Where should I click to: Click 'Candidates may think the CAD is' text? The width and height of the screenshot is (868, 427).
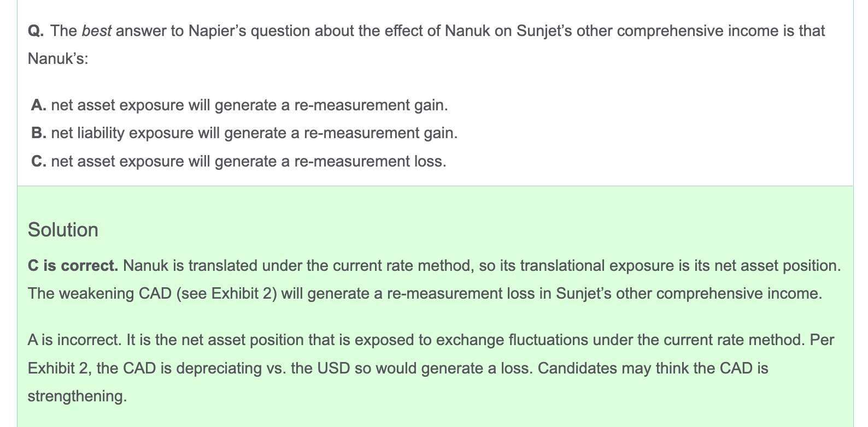tap(653, 368)
